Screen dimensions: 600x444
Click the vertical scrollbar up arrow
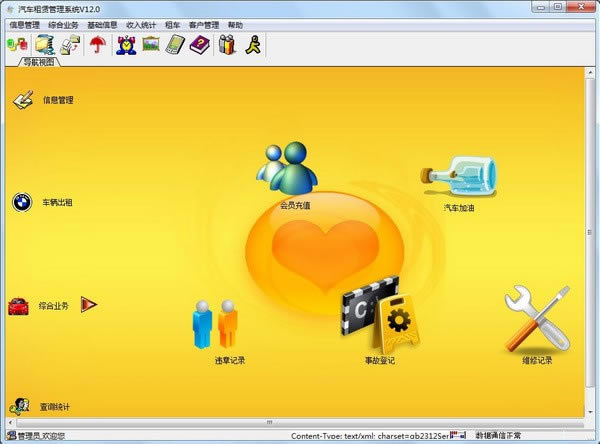click(x=590, y=72)
